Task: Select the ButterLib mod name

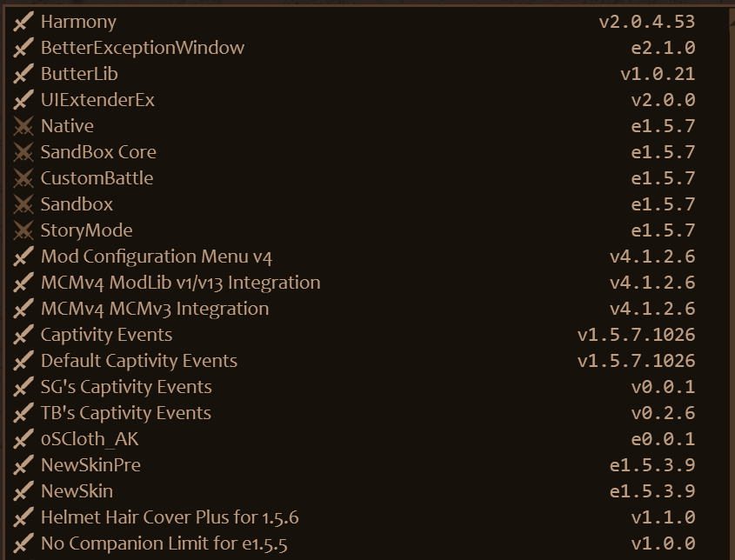Action: coord(79,74)
